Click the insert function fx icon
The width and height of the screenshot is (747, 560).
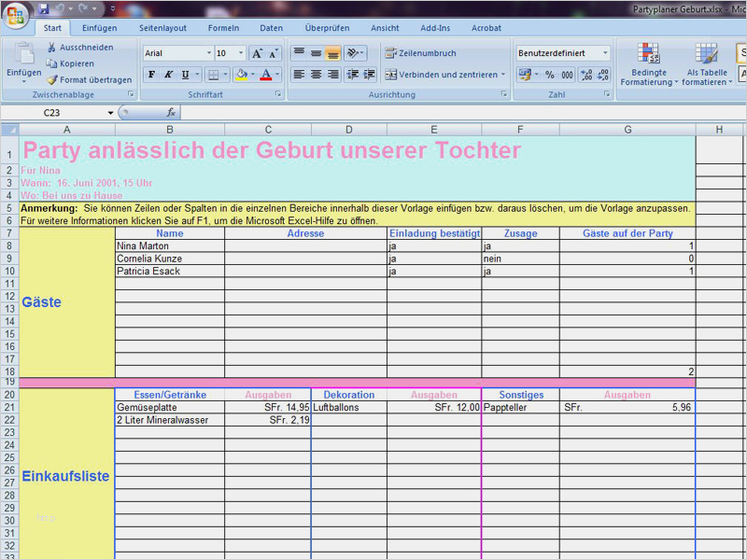tap(171, 113)
